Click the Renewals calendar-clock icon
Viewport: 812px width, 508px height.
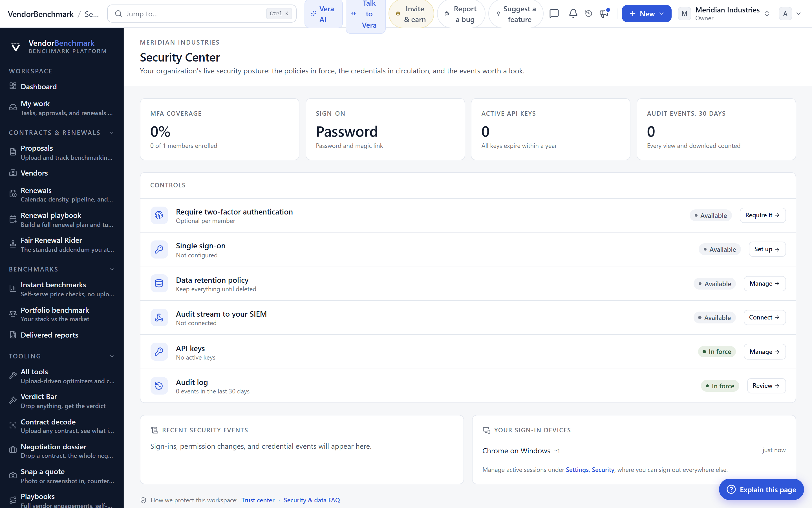[x=13, y=194]
